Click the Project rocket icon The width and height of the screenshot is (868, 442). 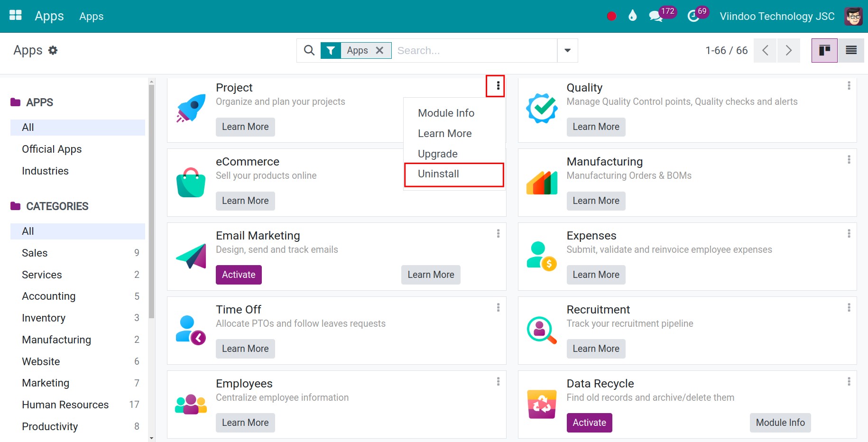pos(191,108)
